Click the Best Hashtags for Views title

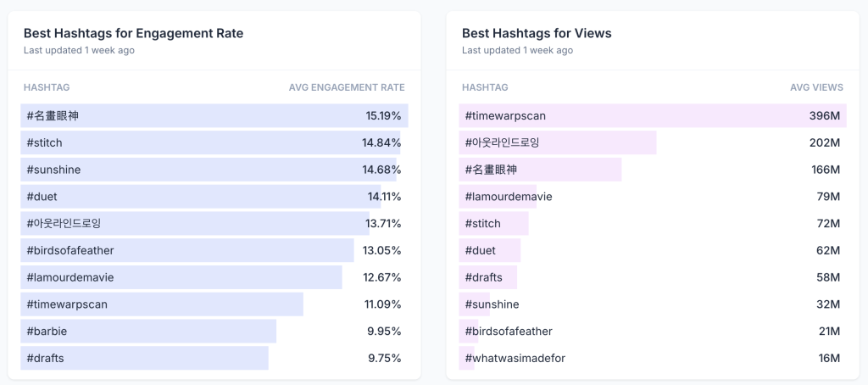[x=537, y=33]
